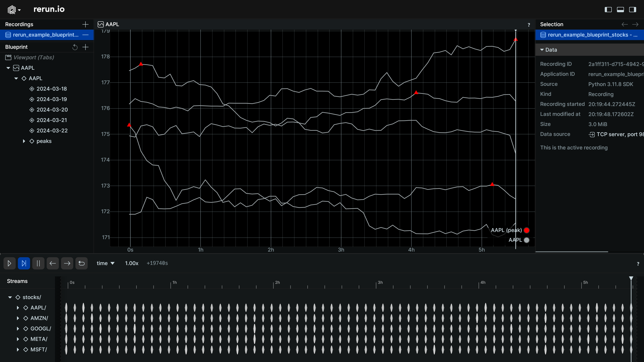644x362 pixels.
Task: Navigate to next selection
Action: 635,24
